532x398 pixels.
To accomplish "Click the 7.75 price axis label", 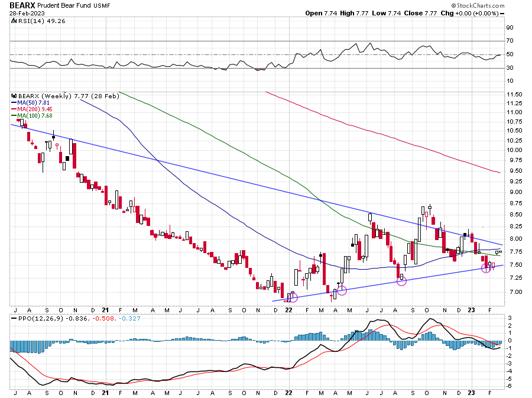I will point(514,252).
